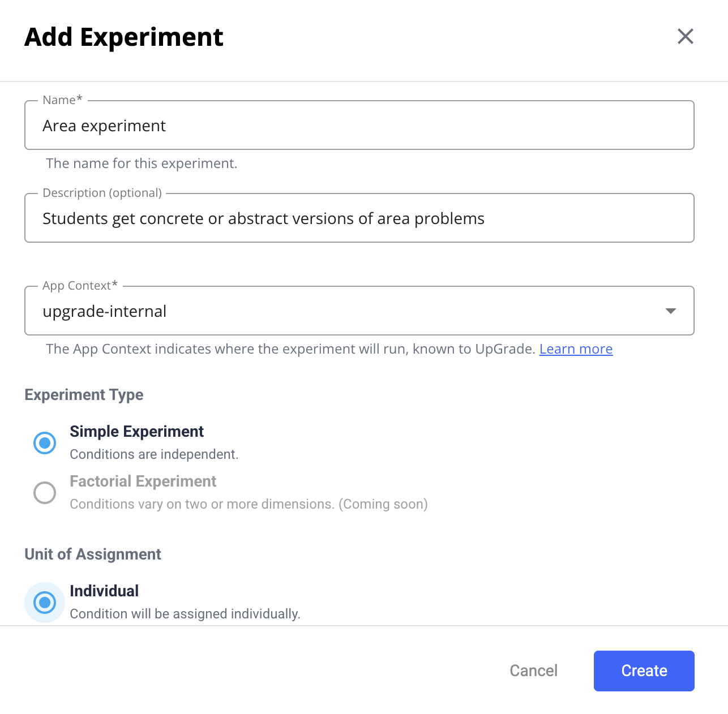Screen dimensions: 728x714
Task: Select the Simple Experiment radio button
Action: point(45,442)
